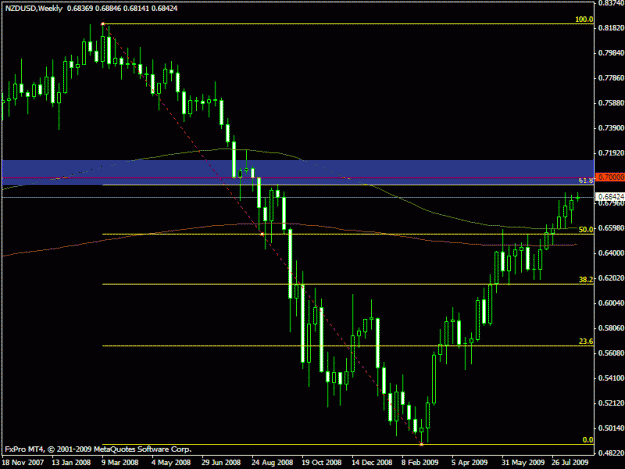Click the 0.73900 price axis label
625x469 pixels.
point(611,128)
